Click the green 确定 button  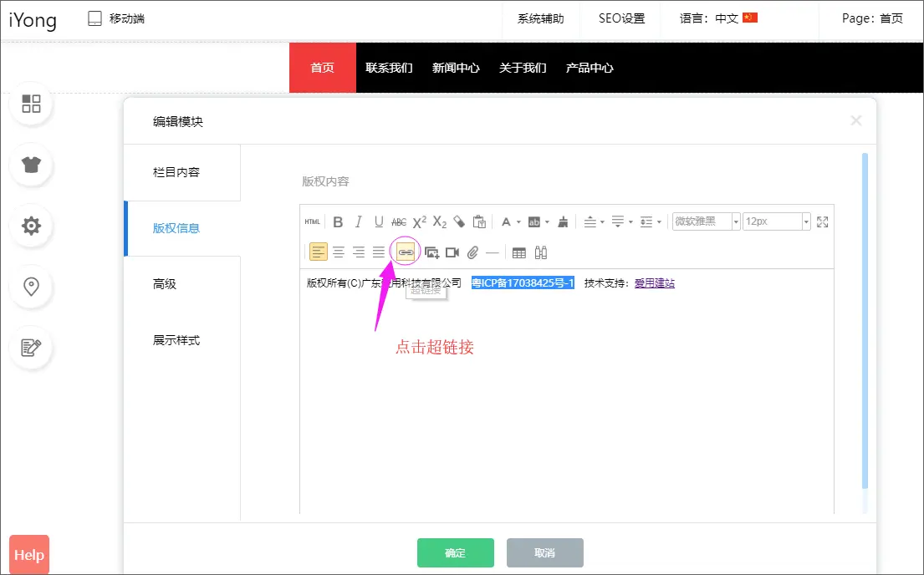pos(455,552)
